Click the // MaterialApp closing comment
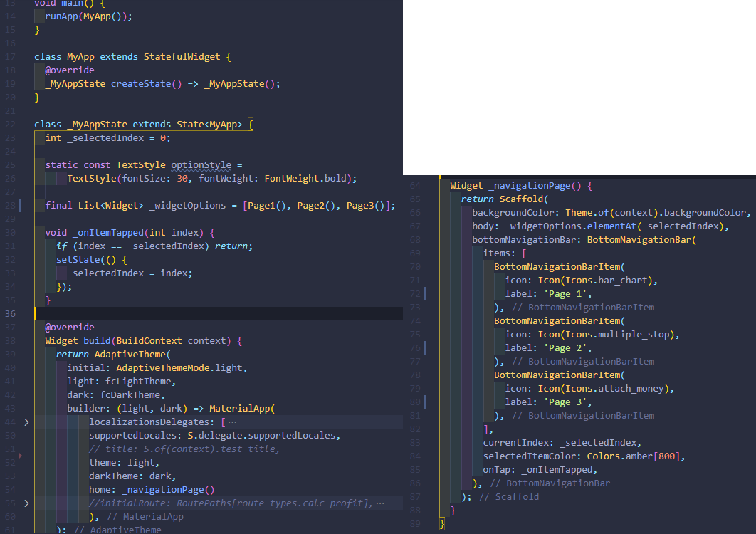Screen dimensions: 756x534 (x=145, y=517)
